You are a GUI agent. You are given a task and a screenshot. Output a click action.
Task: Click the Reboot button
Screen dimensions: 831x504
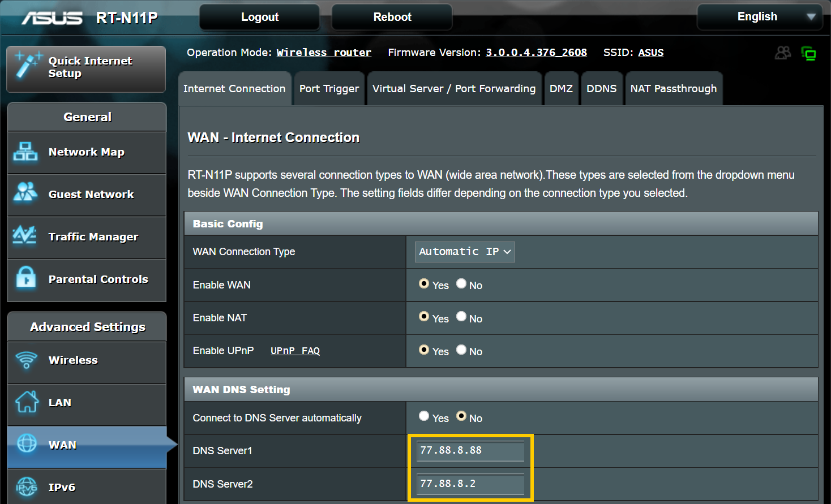392,17
